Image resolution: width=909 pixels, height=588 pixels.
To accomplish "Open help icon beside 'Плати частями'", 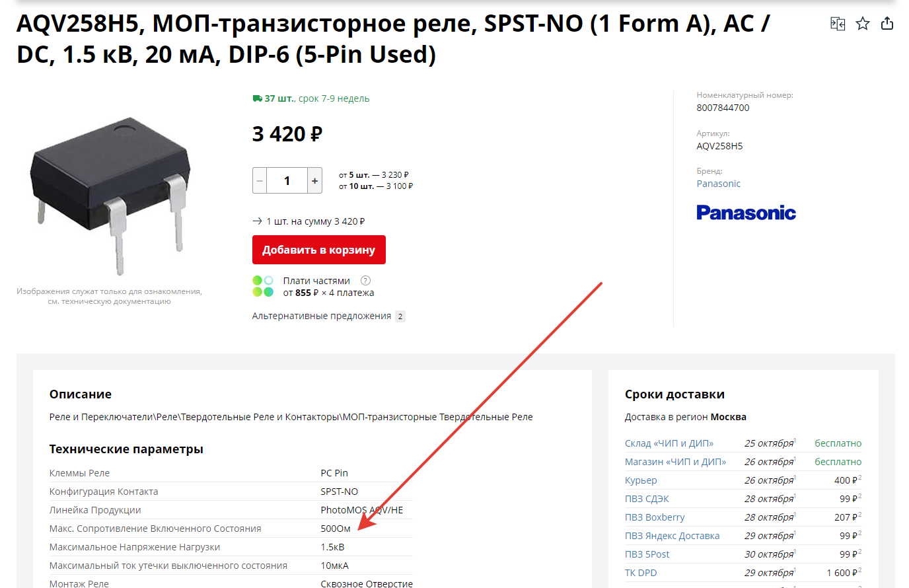I will pos(365,281).
